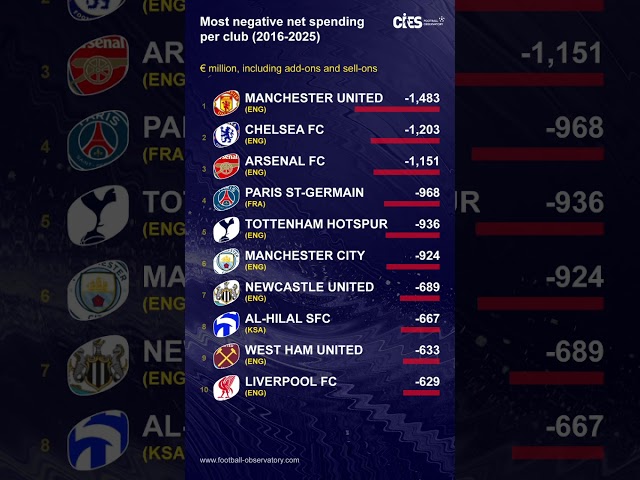
Task: Select the "€ million, including add-ons" subtitle
Action: coord(287,68)
